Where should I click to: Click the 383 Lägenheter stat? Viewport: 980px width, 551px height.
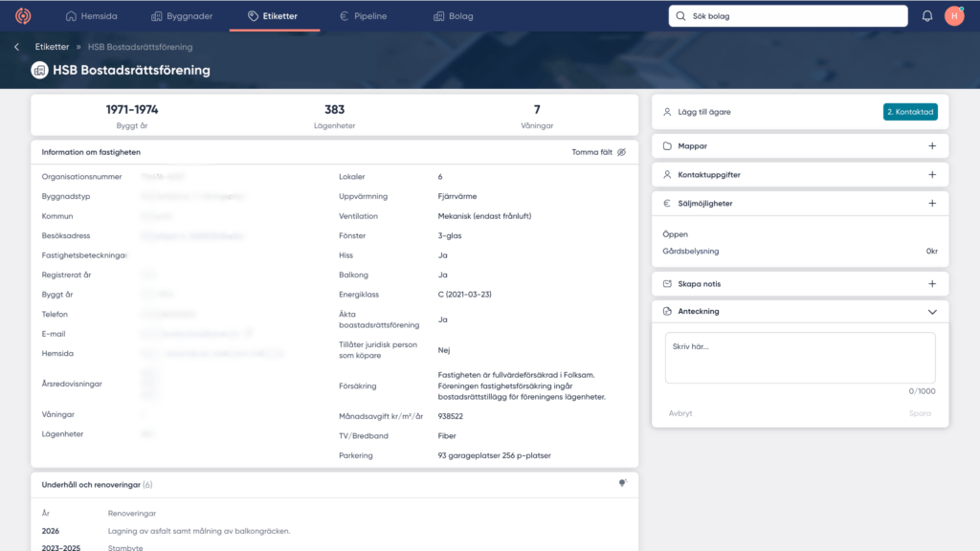(x=334, y=116)
